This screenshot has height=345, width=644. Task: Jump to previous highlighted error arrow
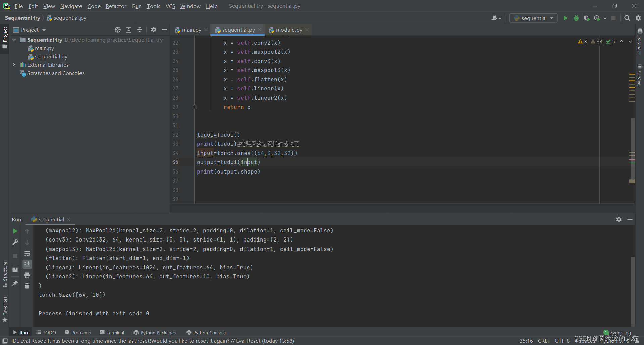[622, 41]
